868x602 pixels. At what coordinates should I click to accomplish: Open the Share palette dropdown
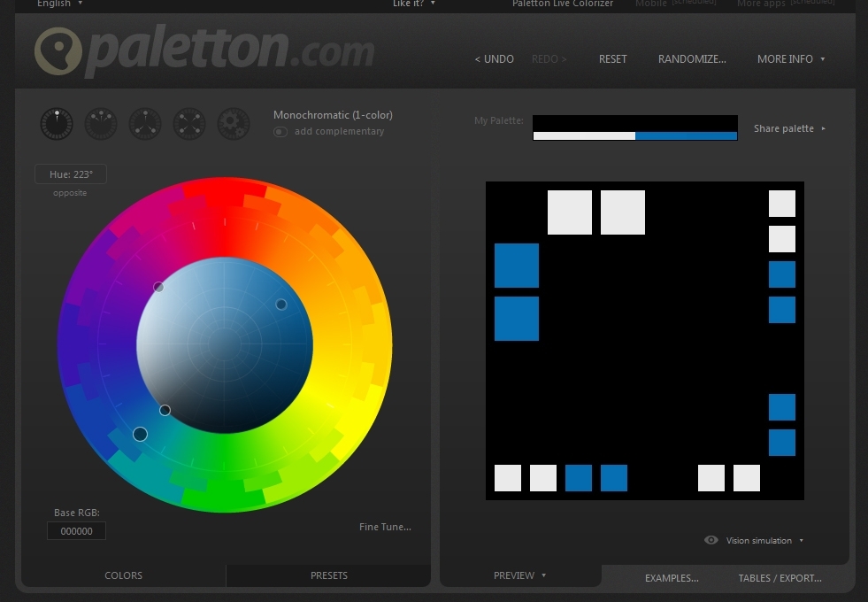(x=788, y=128)
